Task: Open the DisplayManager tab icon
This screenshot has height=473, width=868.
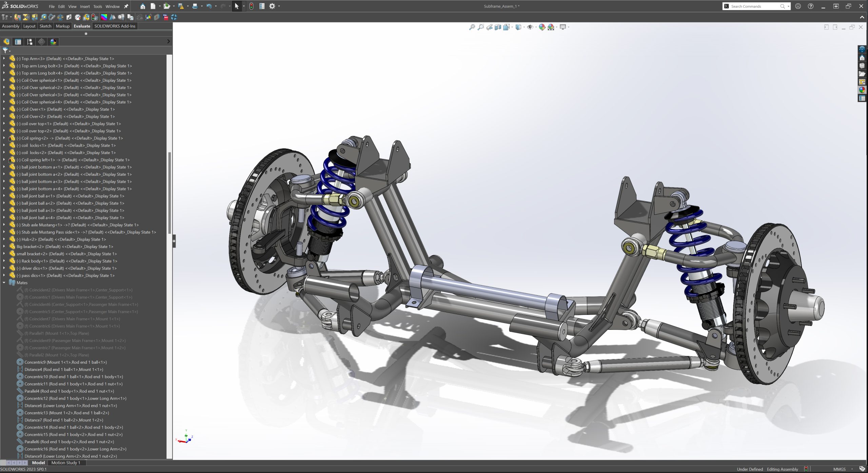Action: pyautogui.click(x=53, y=42)
